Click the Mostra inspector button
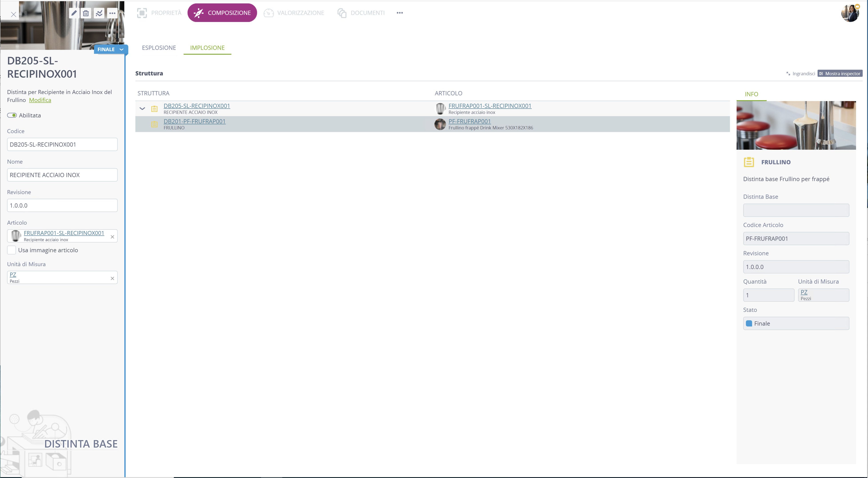 [x=840, y=74]
